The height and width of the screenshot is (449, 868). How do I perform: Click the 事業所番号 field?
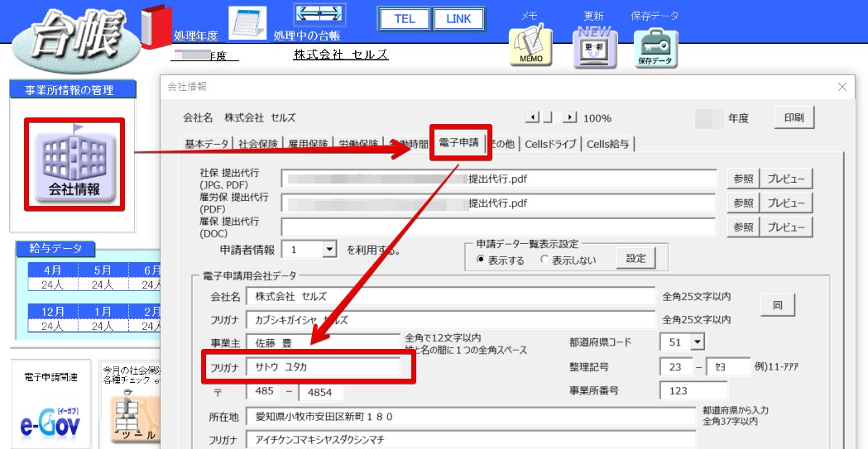(x=693, y=390)
